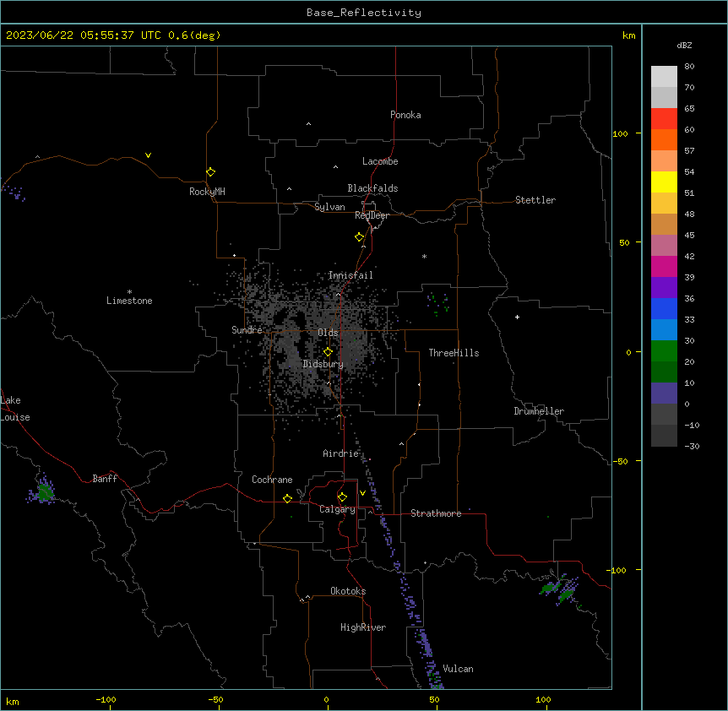The image size is (728, 711).
Task: Click the Airdrie city label
Action: point(341,453)
